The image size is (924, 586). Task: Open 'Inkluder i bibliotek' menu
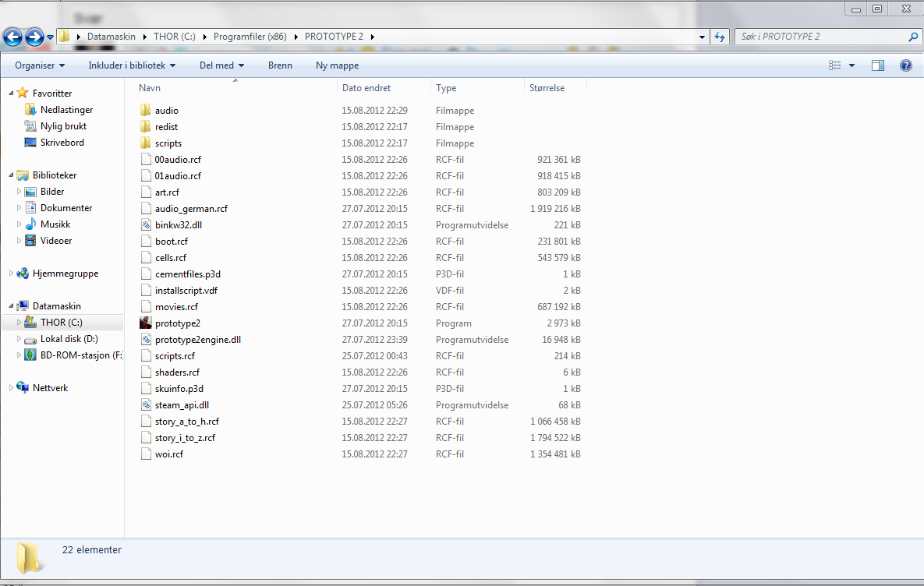click(x=132, y=65)
